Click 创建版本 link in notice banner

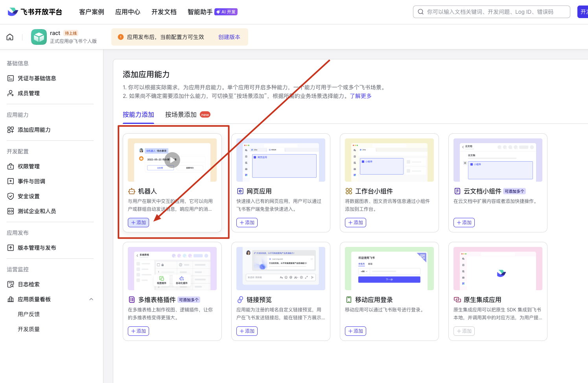tap(229, 37)
